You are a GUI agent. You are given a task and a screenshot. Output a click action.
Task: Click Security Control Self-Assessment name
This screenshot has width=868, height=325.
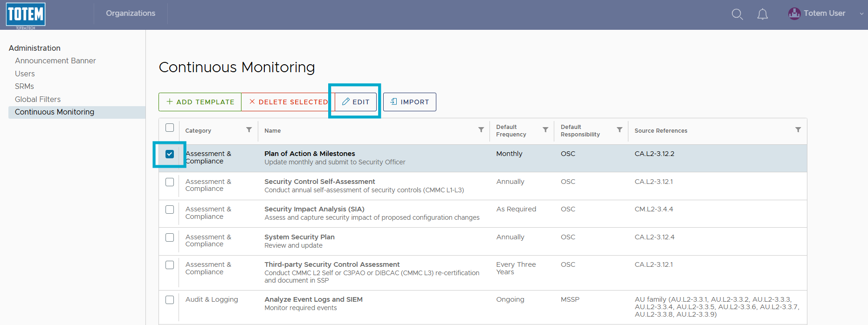[320, 182]
